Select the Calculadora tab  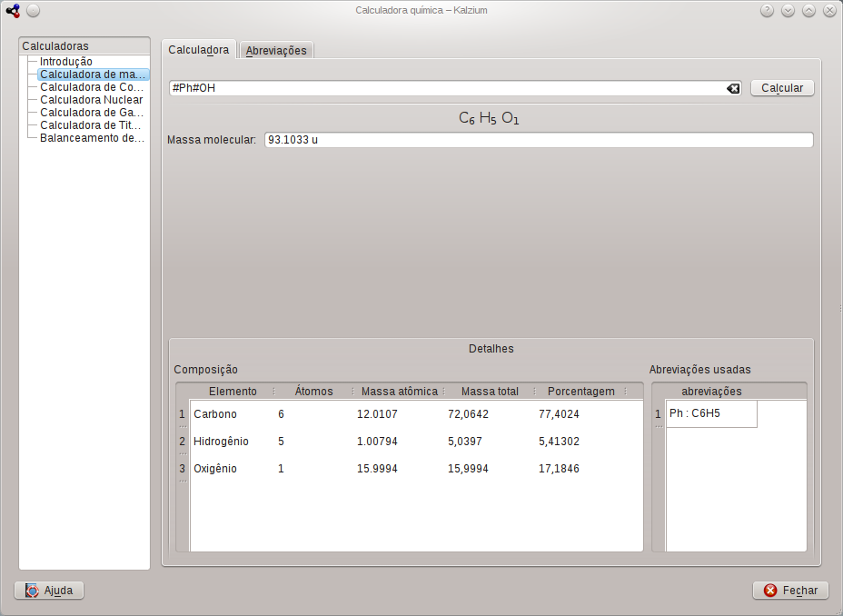pyautogui.click(x=199, y=50)
